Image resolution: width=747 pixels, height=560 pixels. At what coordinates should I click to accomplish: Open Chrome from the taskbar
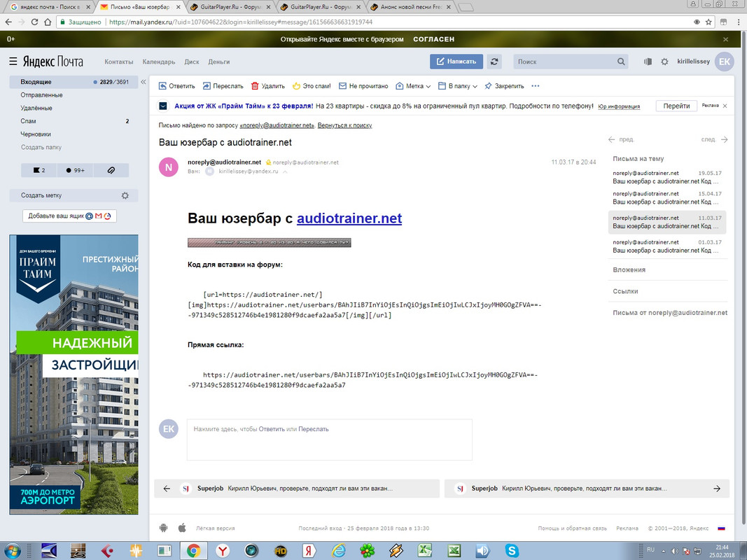pyautogui.click(x=193, y=551)
